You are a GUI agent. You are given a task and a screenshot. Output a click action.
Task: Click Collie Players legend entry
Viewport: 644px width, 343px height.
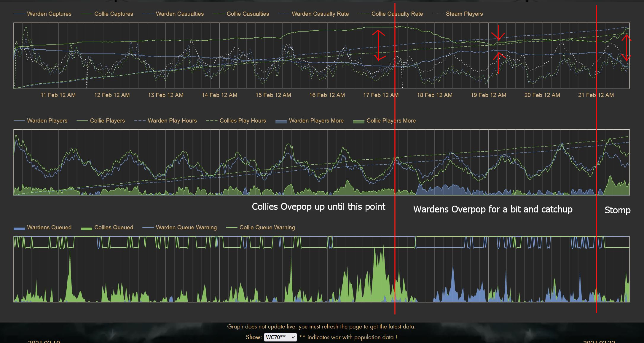tap(107, 121)
